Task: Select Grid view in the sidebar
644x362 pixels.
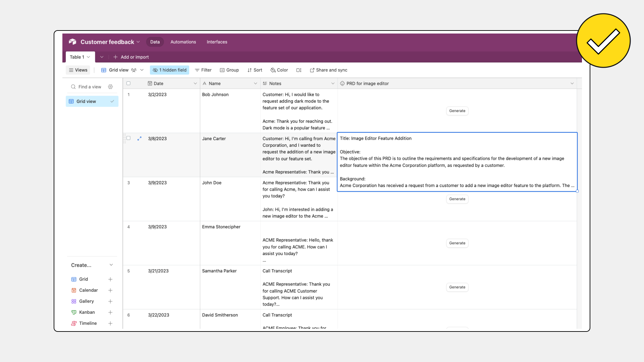Action: [x=92, y=101]
